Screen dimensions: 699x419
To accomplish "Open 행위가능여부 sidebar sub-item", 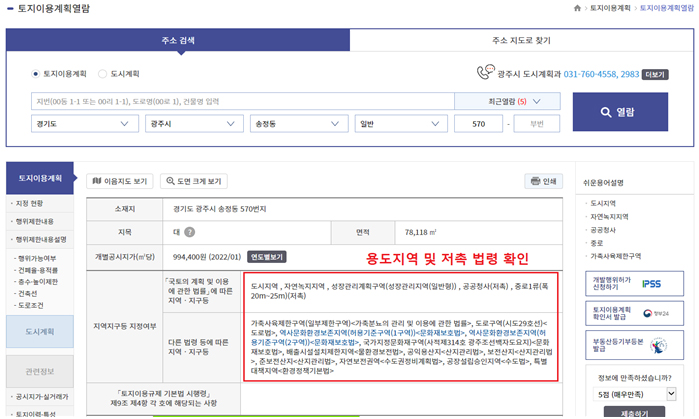I will click(x=37, y=259).
